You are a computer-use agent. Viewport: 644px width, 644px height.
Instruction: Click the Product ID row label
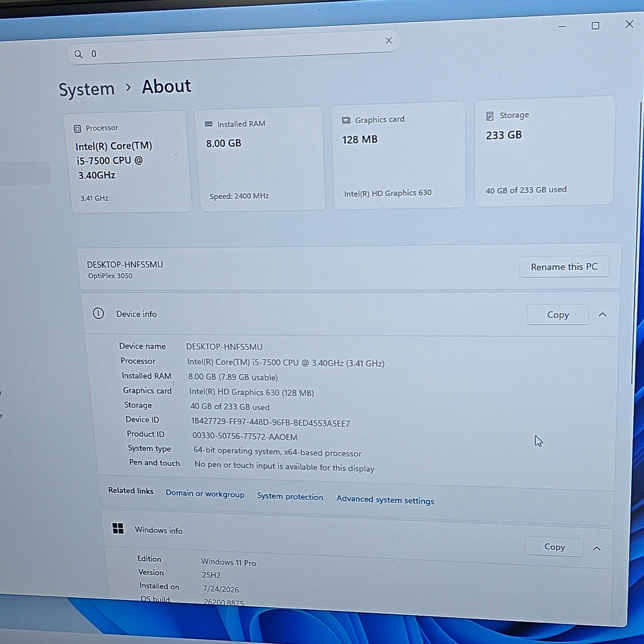pos(146,434)
